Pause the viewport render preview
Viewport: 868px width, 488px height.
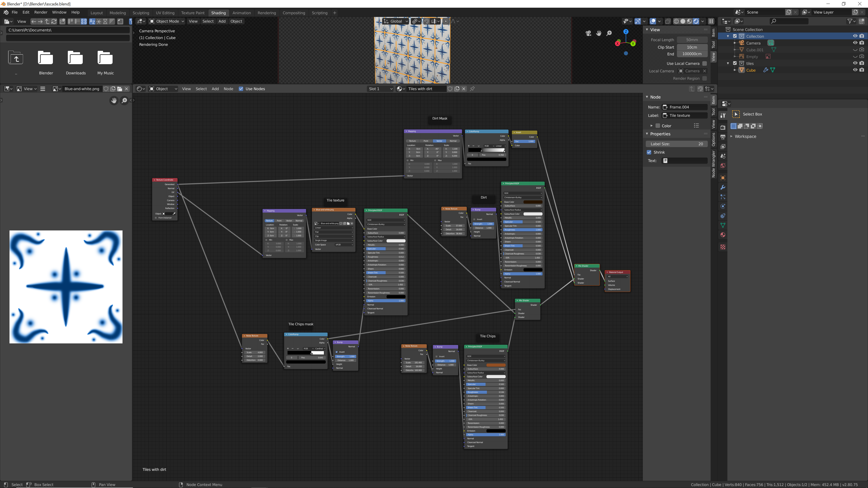point(711,21)
